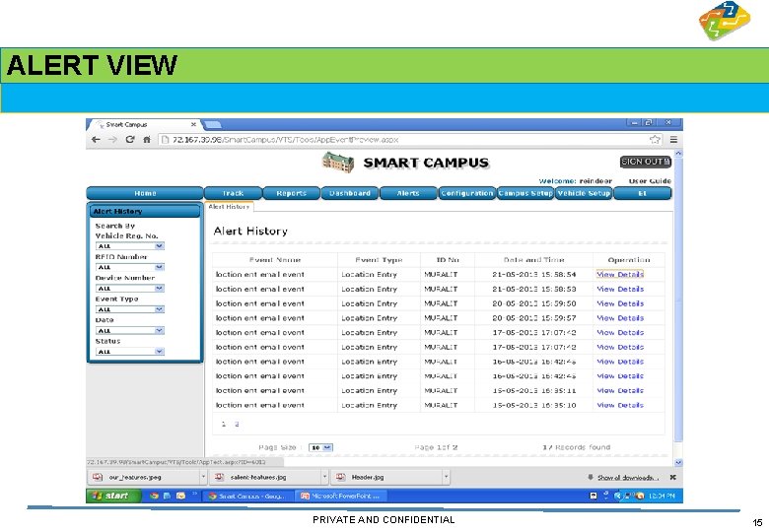This screenshot has height=532, width=769.
Task: Open Vehicle Reg. No. dropdown
Action: pyautogui.click(x=129, y=246)
